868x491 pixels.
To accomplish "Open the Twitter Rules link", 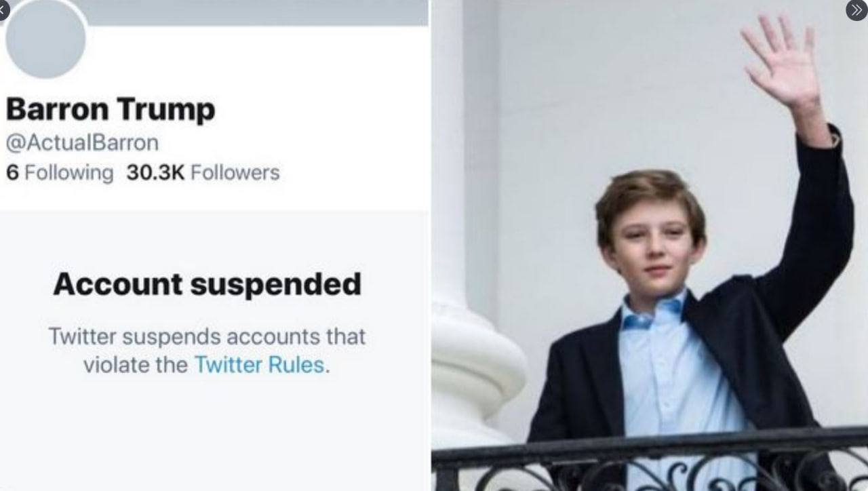I will click(x=259, y=365).
